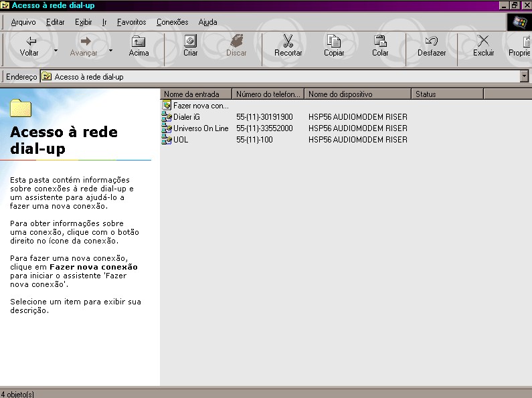Undo last action with Desfazer
Viewport: 532px width, 398px height.
pos(432,47)
